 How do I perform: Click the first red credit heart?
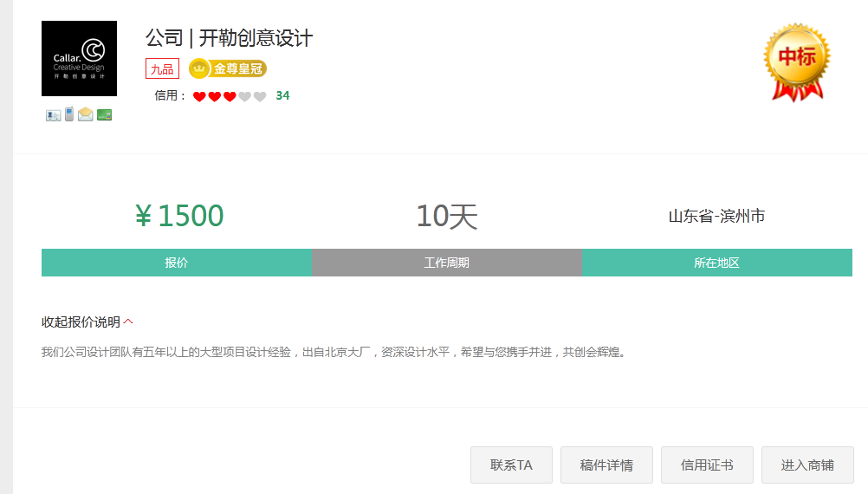199,96
